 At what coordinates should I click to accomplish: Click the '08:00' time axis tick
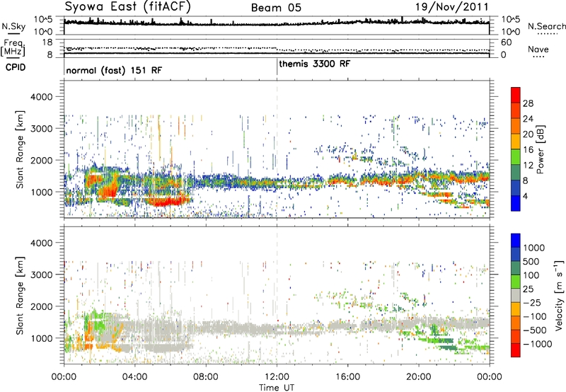point(206,377)
